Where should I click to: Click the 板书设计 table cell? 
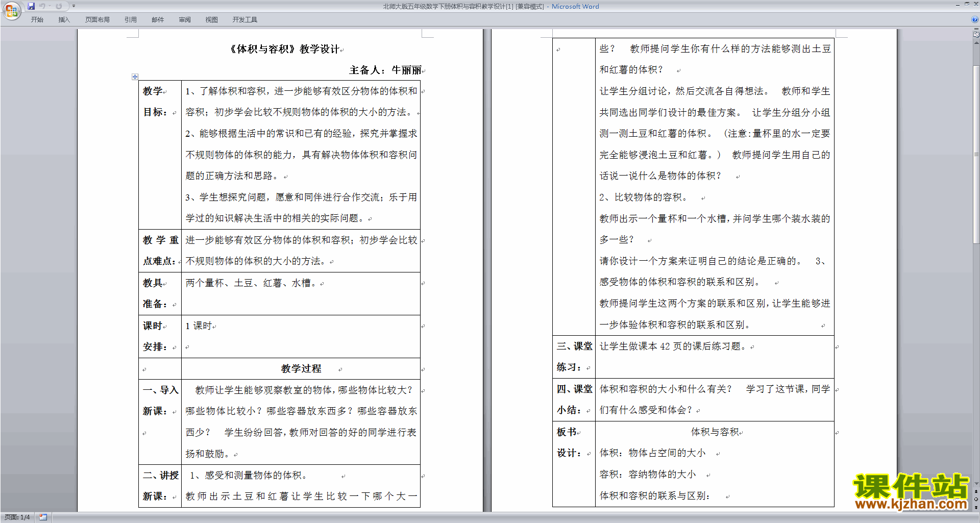[x=574, y=464]
